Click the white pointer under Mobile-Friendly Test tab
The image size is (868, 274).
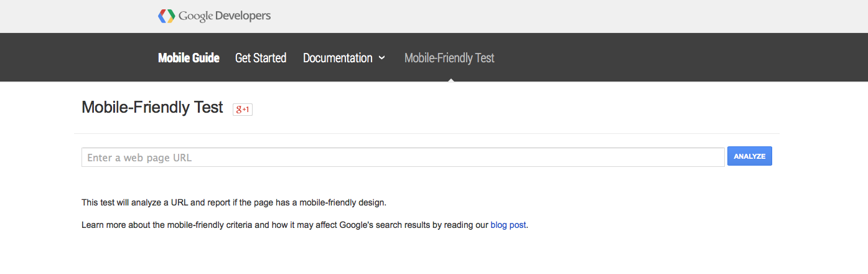point(450,79)
